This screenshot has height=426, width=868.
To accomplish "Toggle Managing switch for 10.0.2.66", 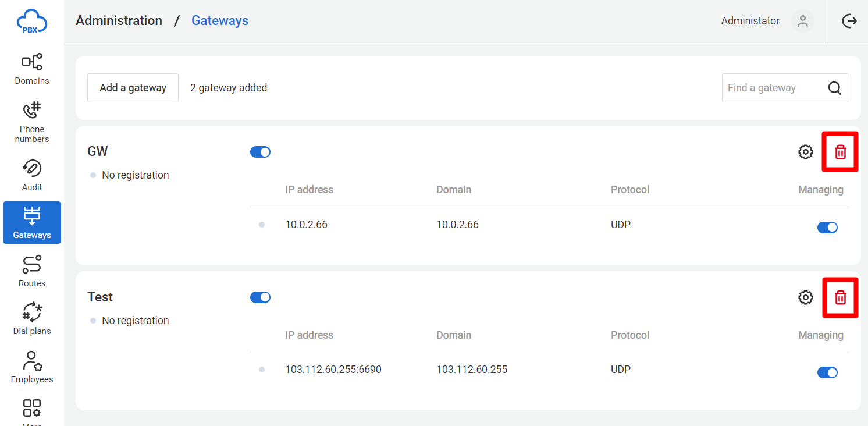I will (827, 228).
